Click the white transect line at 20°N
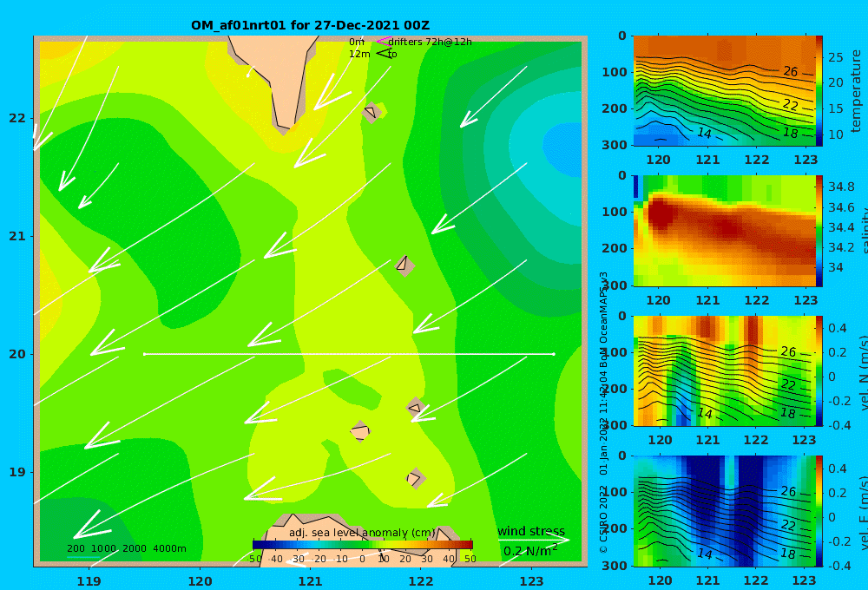This screenshot has height=590, width=868. click(349, 354)
